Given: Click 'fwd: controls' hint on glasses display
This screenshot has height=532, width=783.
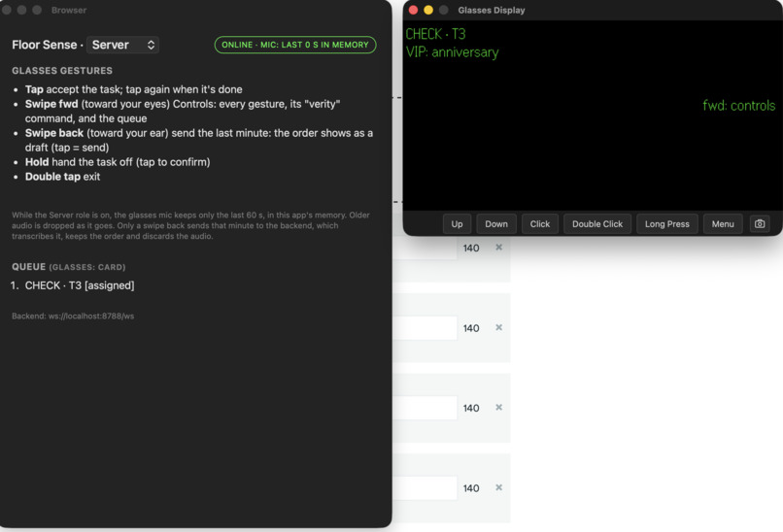Looking at the screenshot, I should click(738, 105).
